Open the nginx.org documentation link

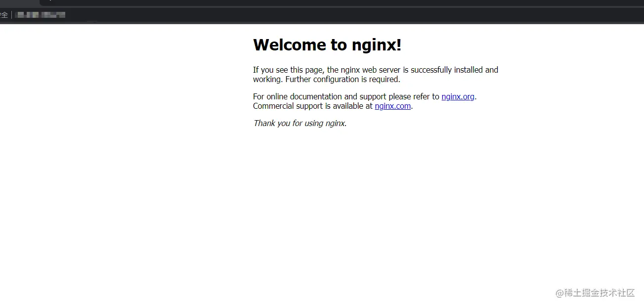click(x=458, y=96)
